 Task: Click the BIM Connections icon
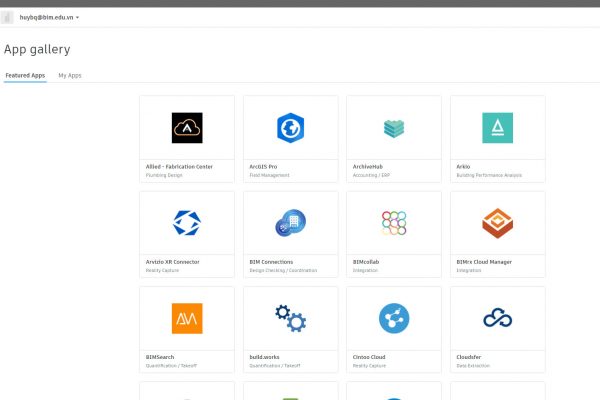[290, 222]
